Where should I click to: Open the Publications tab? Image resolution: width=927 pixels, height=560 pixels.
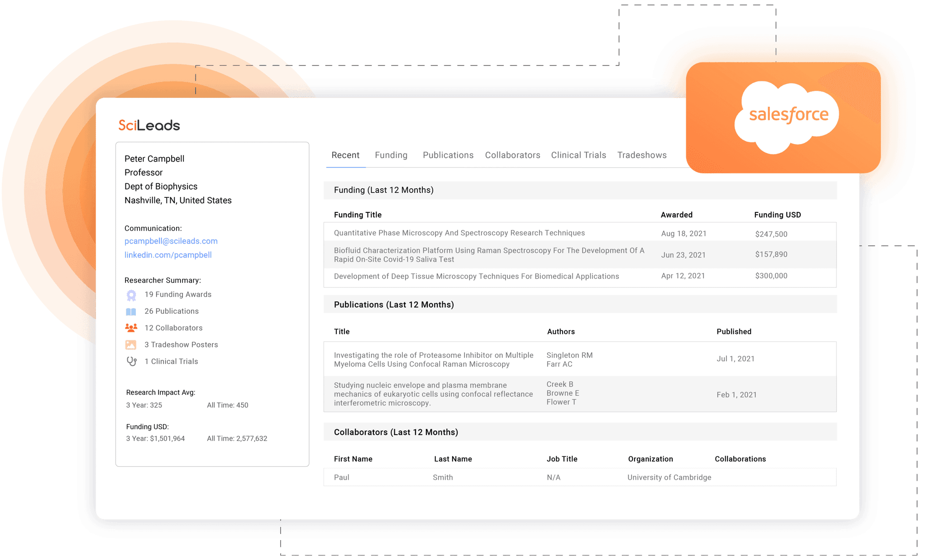tap(448, 155)
